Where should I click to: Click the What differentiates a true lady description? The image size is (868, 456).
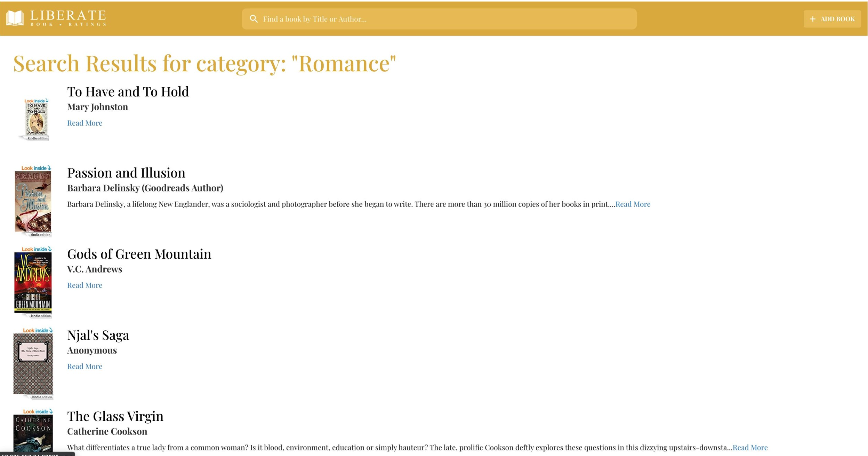pyautogui.click(x=400, y=447)
